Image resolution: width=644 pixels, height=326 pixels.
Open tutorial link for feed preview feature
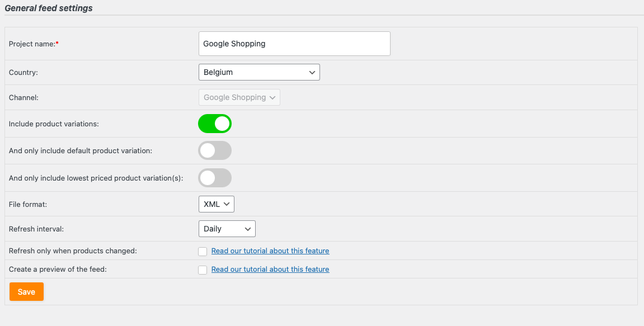pyautogui.click(x=270, y=270)
